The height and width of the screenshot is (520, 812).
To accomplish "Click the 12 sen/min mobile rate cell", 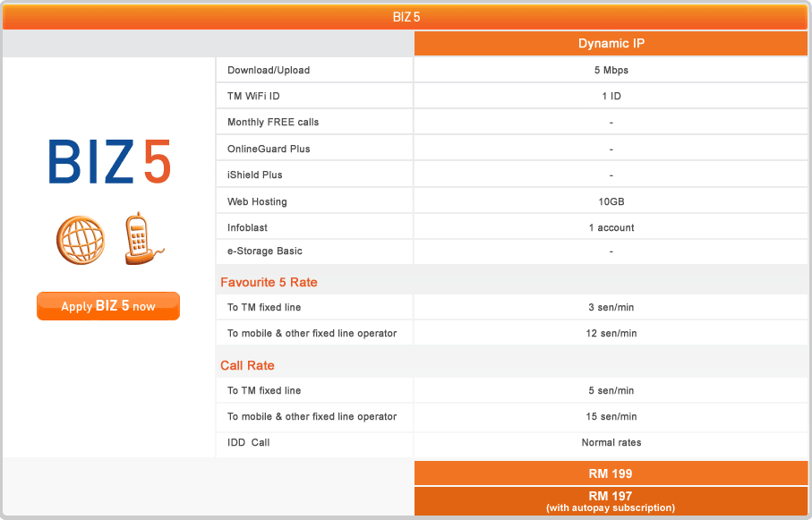I will (611, 331).
